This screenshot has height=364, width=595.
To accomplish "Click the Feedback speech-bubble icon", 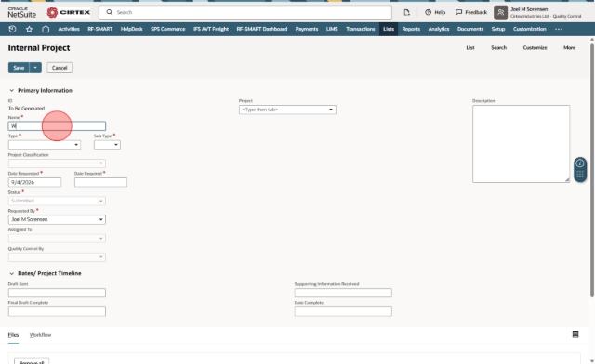I will click(x=458, y=12).
